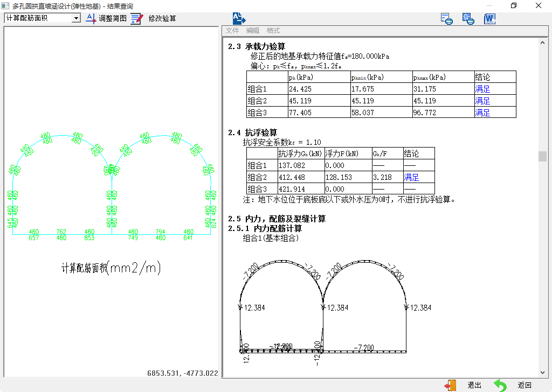Screen dimensions: 552x392
Task: Click 满足 in anti-floating table 组合2 row
Action: (x=411, y=177)
